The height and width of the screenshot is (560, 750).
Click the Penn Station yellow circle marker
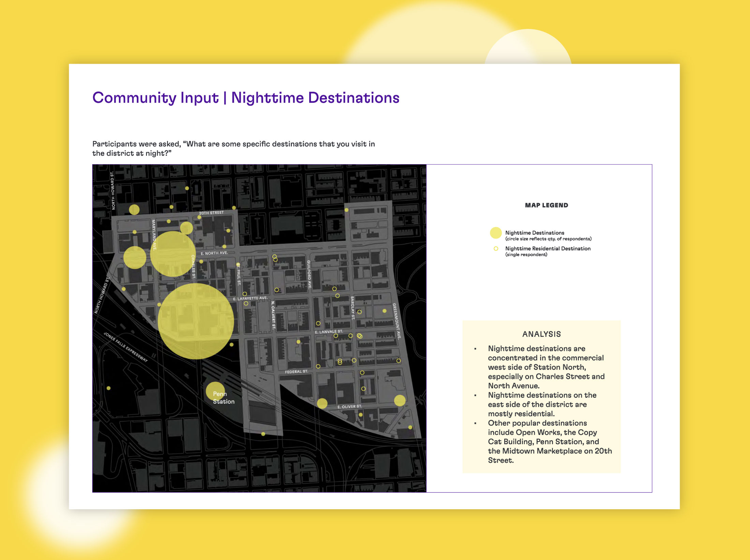pos(215,391)
